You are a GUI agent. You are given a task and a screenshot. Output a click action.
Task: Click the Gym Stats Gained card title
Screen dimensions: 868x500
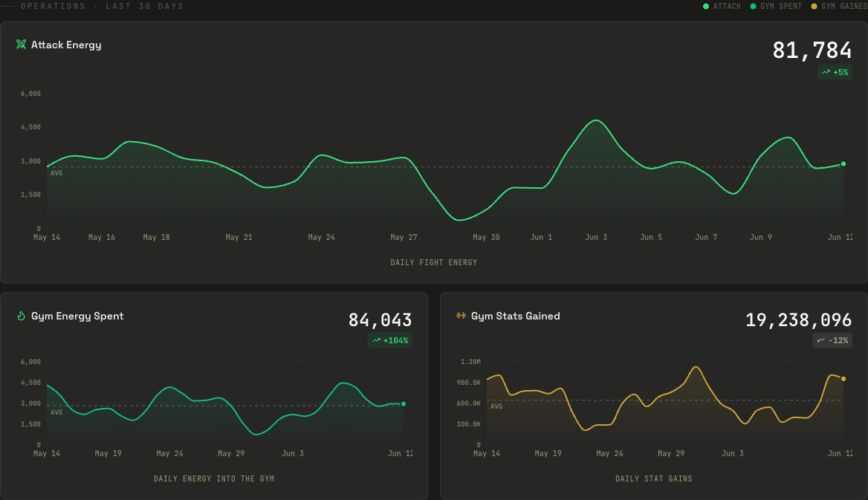point(516,316)
